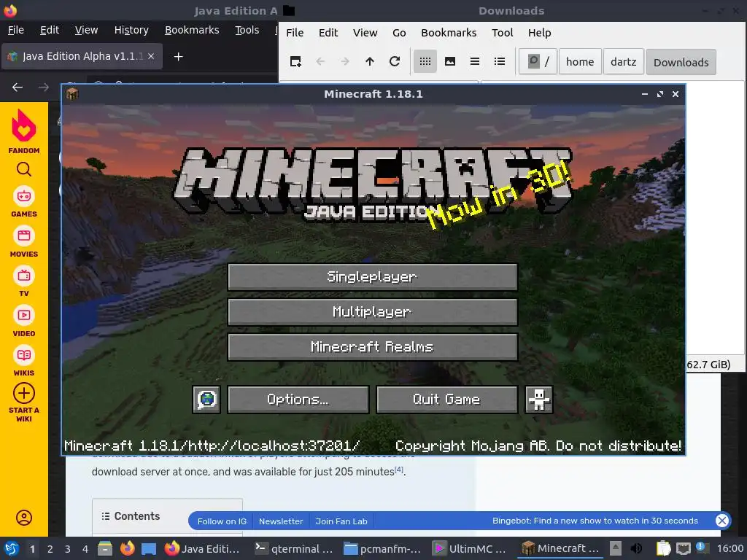Close the Java Edition Alpha tab
This screenshot has height=560, width=747.
point(151,56)
